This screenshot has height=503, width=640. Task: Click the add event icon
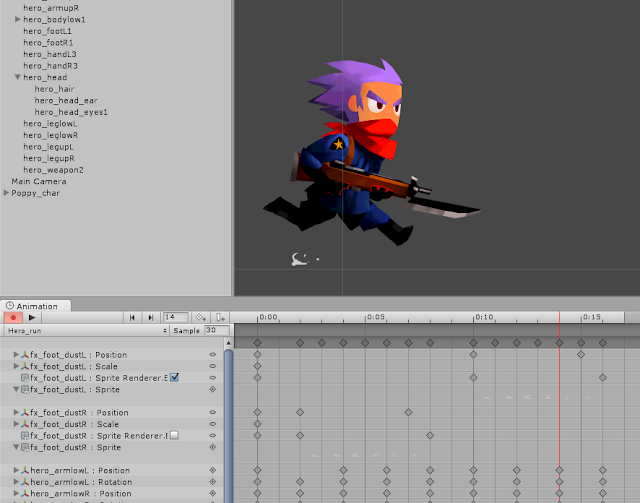tap(220, 317)
